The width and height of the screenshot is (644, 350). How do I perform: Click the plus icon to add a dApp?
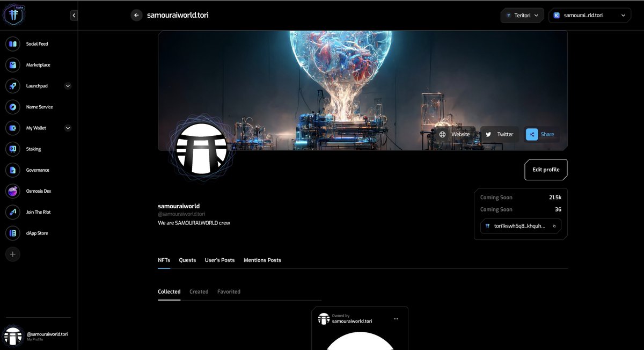(13, 254)
